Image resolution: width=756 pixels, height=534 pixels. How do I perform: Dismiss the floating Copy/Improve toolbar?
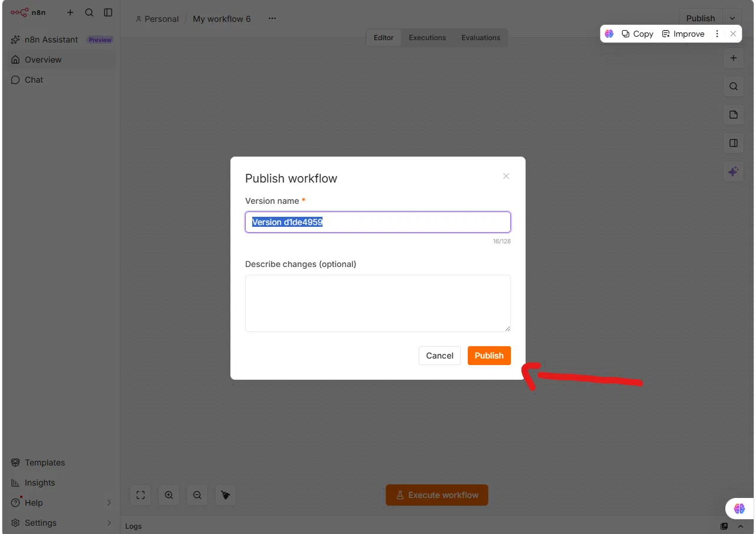pos(733,34)
